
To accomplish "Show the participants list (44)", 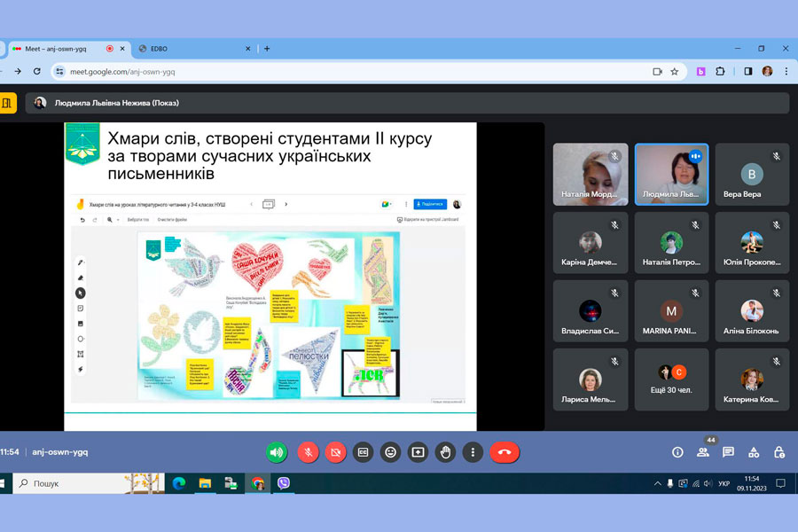I will [703, 452].
